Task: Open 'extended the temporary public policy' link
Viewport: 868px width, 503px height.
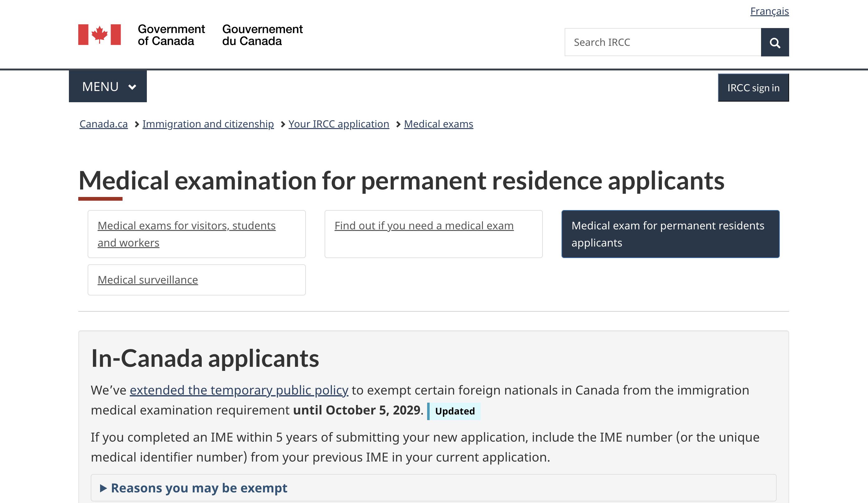Action: tap(239, 390)
